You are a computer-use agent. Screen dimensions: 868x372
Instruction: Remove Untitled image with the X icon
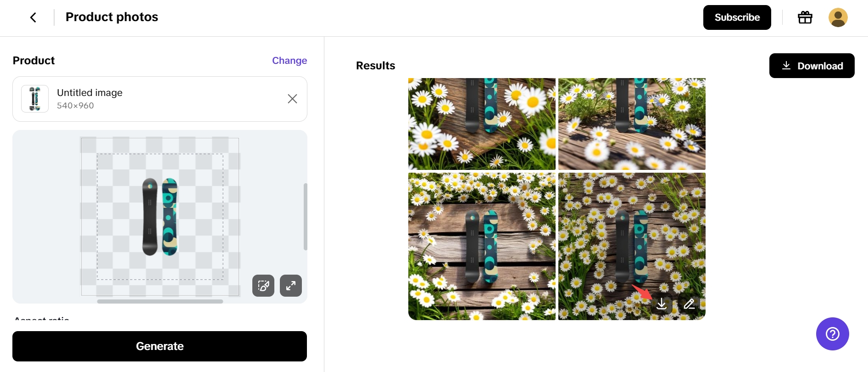click(292, 99)
